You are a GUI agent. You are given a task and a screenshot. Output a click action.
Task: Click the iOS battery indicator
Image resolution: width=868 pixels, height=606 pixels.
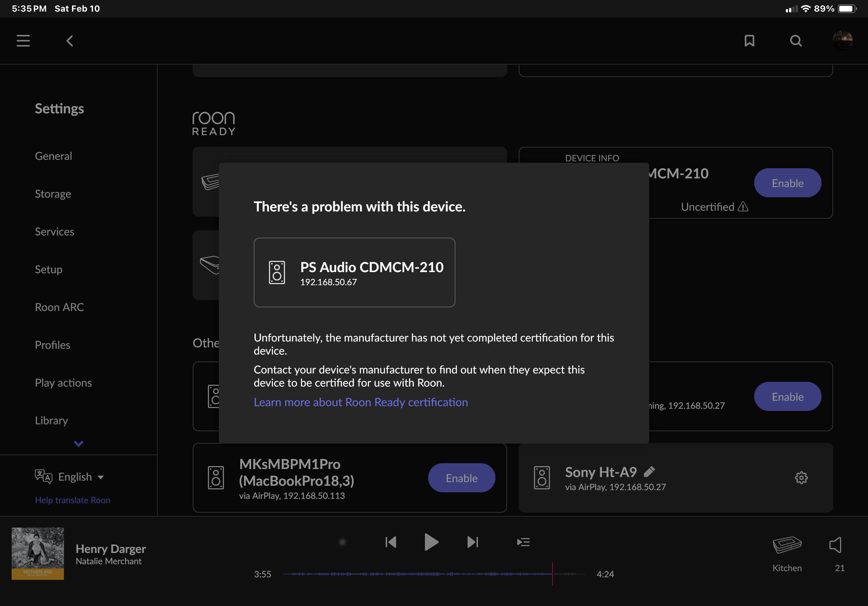(x=848, y=9)
